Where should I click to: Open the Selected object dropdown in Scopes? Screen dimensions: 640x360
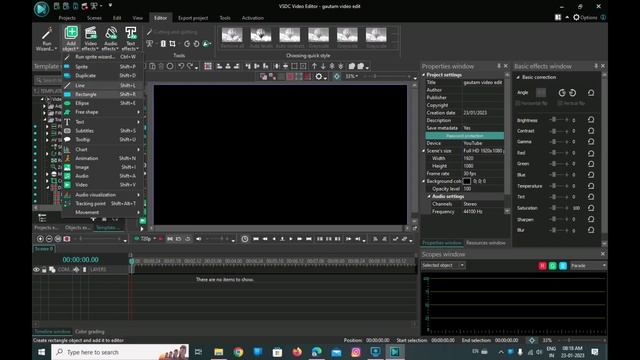coord(443,265)
